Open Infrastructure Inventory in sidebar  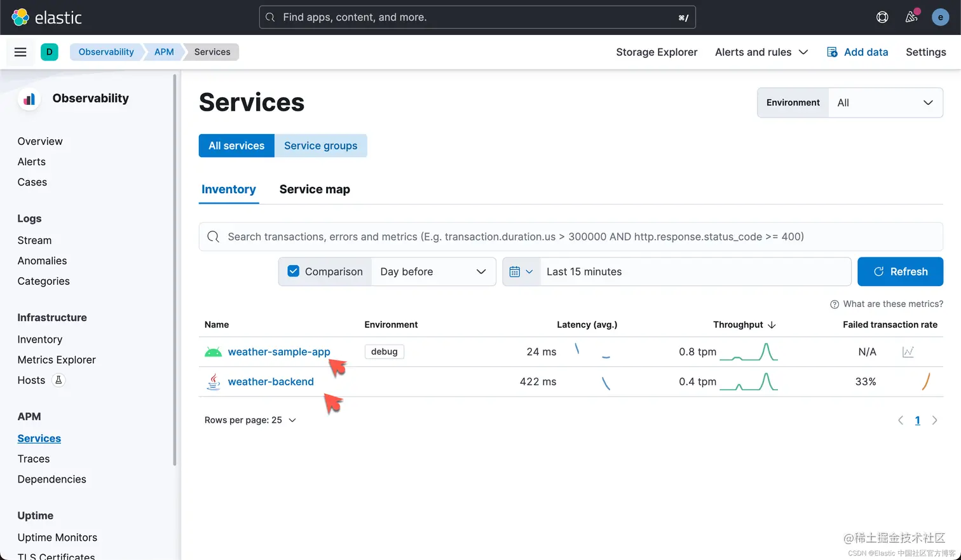pos(40,339)
